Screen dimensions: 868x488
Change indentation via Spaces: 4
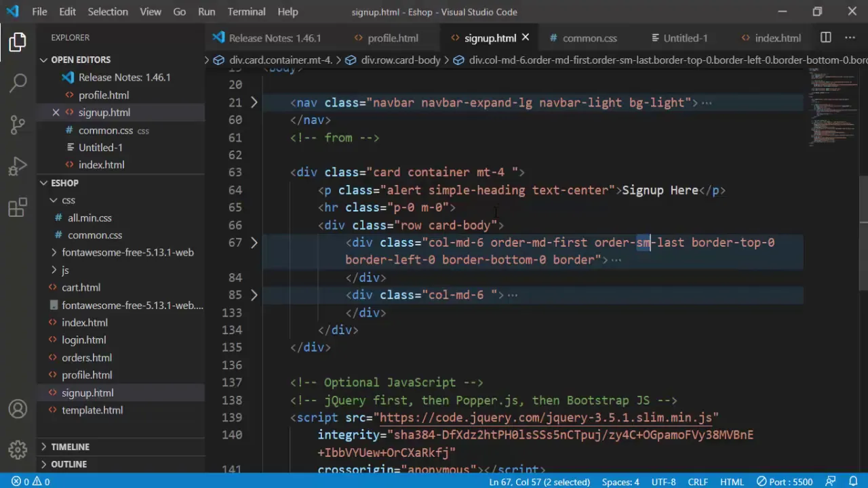coord(620,482)
